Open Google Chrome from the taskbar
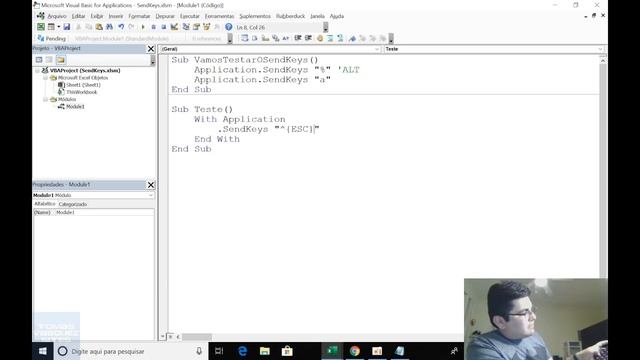The width and height of the screenshot is (640, 360). pyautogui.click(x=354, y=351)
